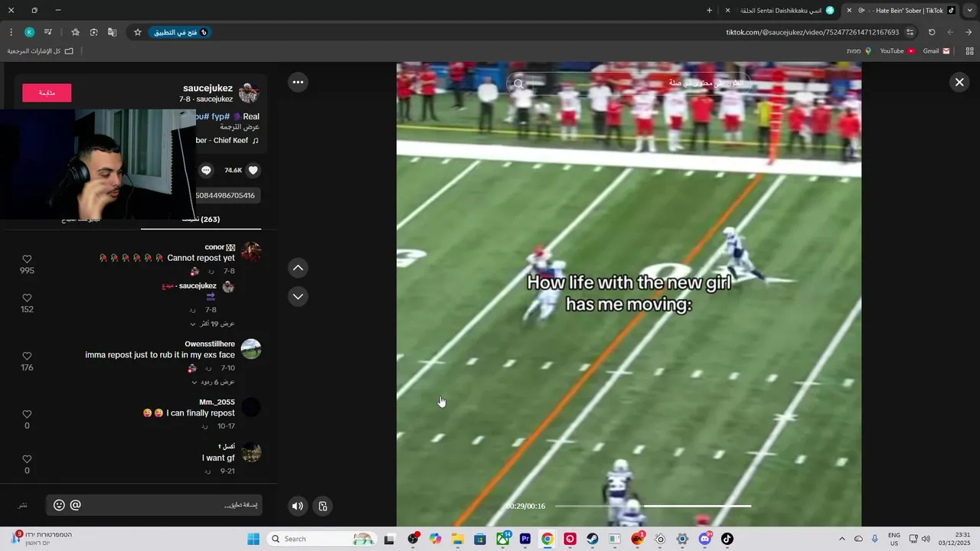Viewport: 980px width, 551px height.
Task: Open the saucejukez username link
Action: (x=207, y=88)
